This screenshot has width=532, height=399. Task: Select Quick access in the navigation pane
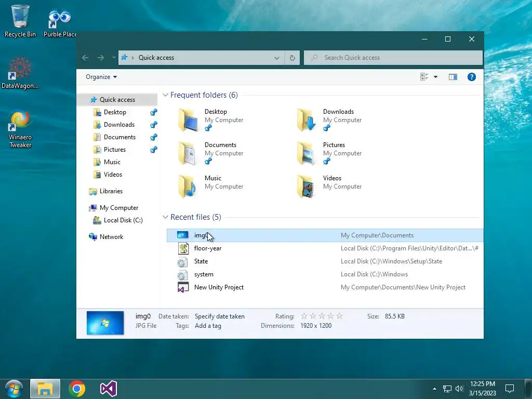point(117,100)
